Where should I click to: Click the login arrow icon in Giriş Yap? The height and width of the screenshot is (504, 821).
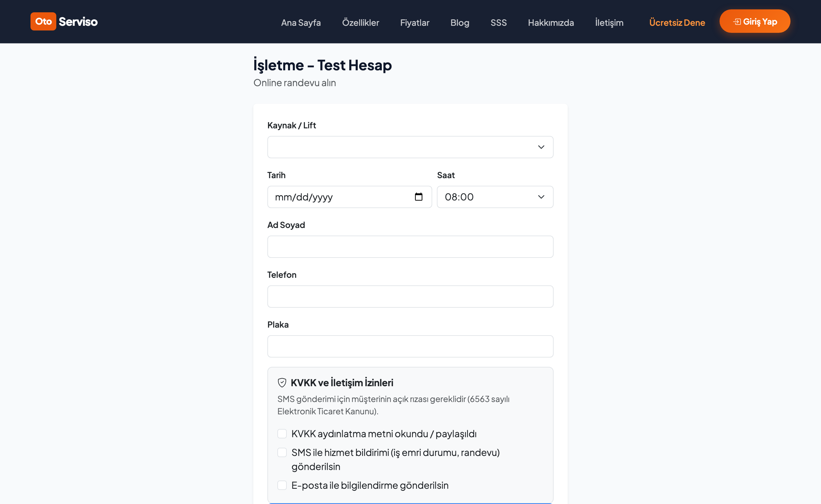point(737,22)
